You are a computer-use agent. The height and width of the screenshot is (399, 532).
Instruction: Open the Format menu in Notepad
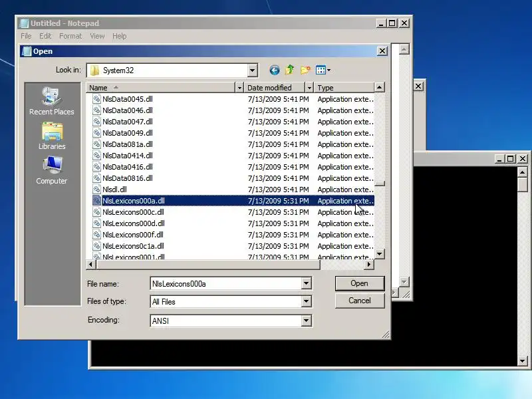click(x=70, y=36)
